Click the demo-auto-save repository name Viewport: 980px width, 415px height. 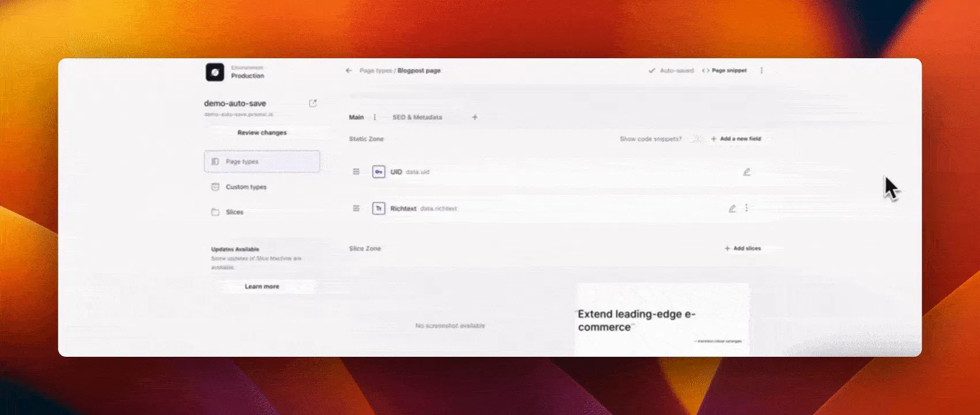tap(235, 103)
